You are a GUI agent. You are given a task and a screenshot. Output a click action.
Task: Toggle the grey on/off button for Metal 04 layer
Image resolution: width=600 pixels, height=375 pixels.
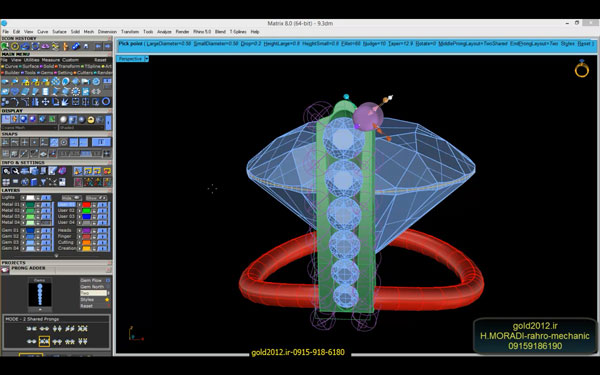(46, 223)
